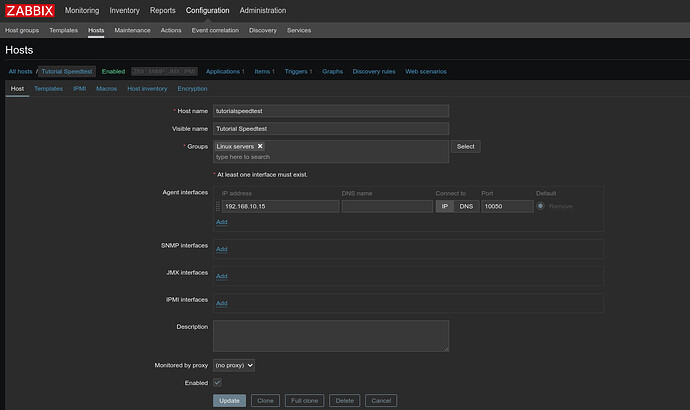Open Items 1 link
Viewport: 690px width, 410px height.
(264, 71)
